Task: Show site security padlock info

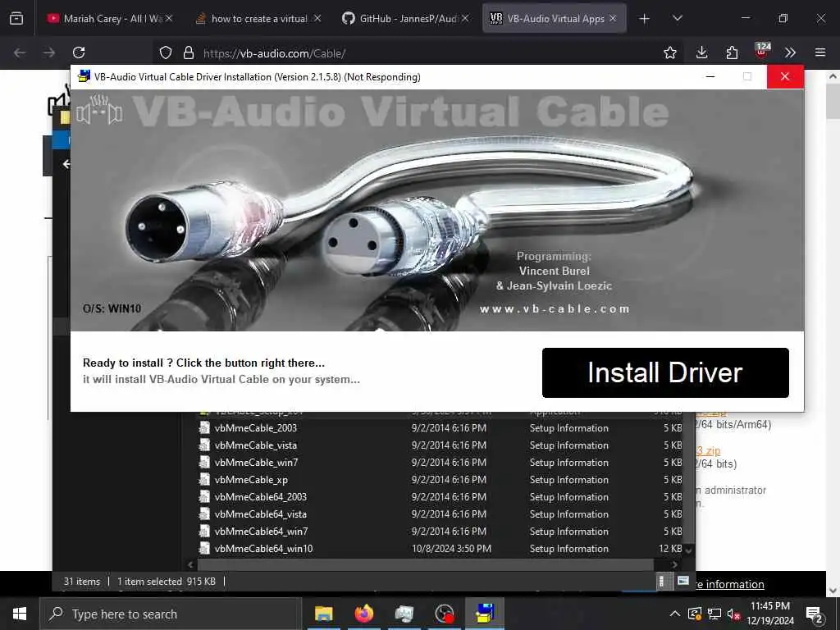Action: coord(188,52)
